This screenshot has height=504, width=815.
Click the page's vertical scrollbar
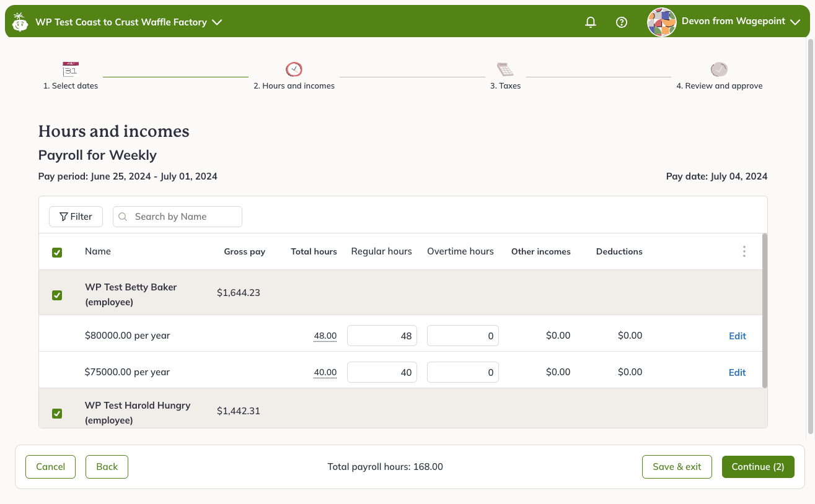tap(810, 235)
